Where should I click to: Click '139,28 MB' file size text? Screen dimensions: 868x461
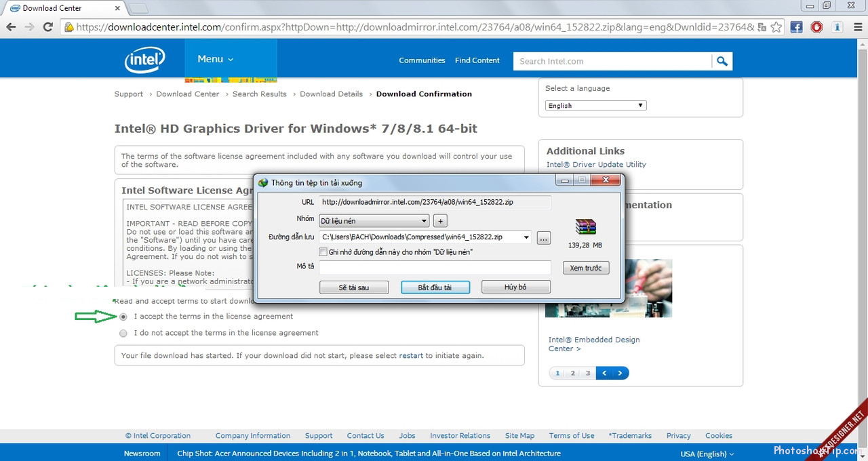[585, 245]
